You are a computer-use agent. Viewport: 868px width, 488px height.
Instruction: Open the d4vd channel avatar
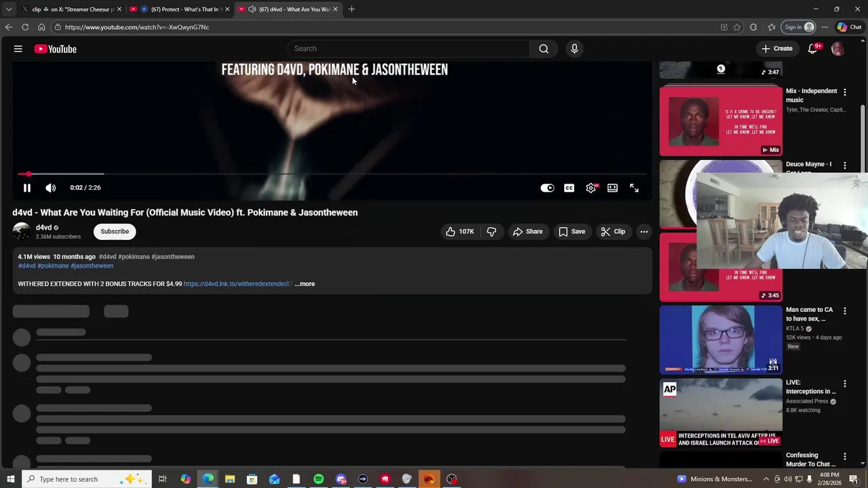click(22, 232)
